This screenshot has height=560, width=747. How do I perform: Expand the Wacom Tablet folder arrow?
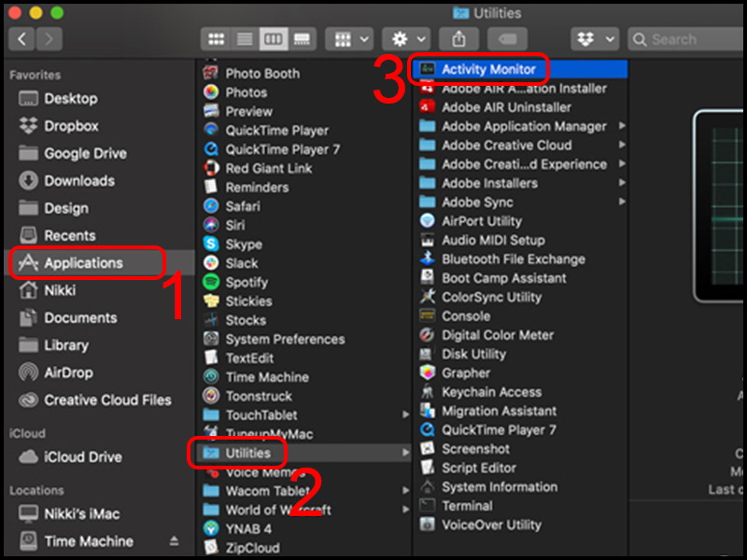[x=405, y=491]
